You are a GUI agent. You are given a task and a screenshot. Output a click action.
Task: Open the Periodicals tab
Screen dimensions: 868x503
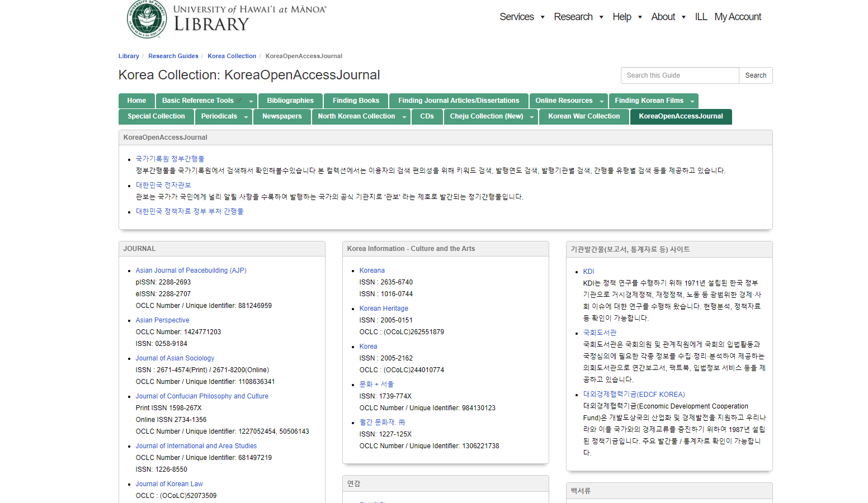coord(219,116)
